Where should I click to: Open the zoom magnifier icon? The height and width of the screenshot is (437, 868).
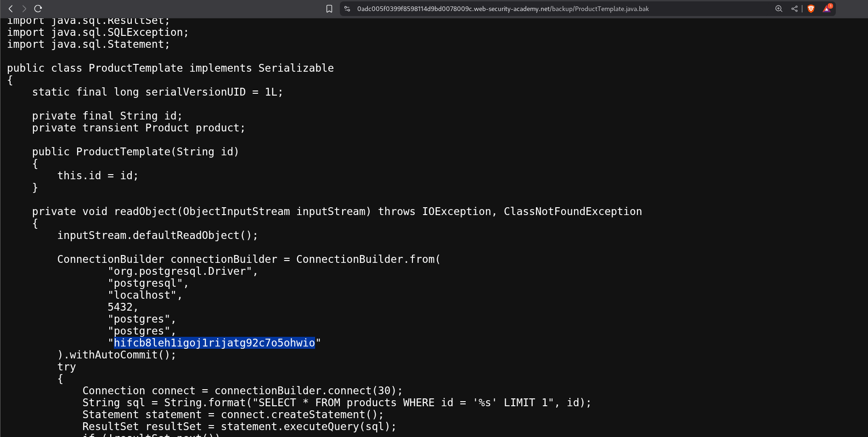[x=778, y=9]
